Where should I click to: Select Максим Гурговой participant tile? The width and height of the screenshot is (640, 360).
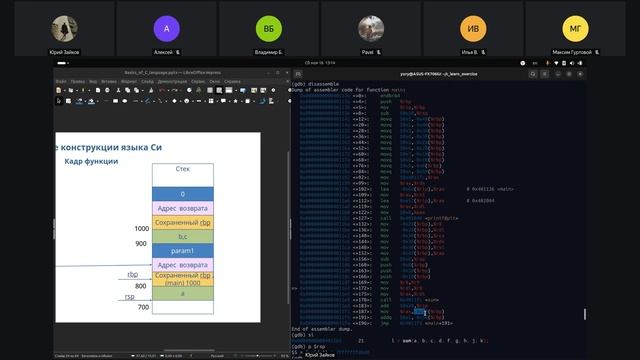tap(575, 29)
